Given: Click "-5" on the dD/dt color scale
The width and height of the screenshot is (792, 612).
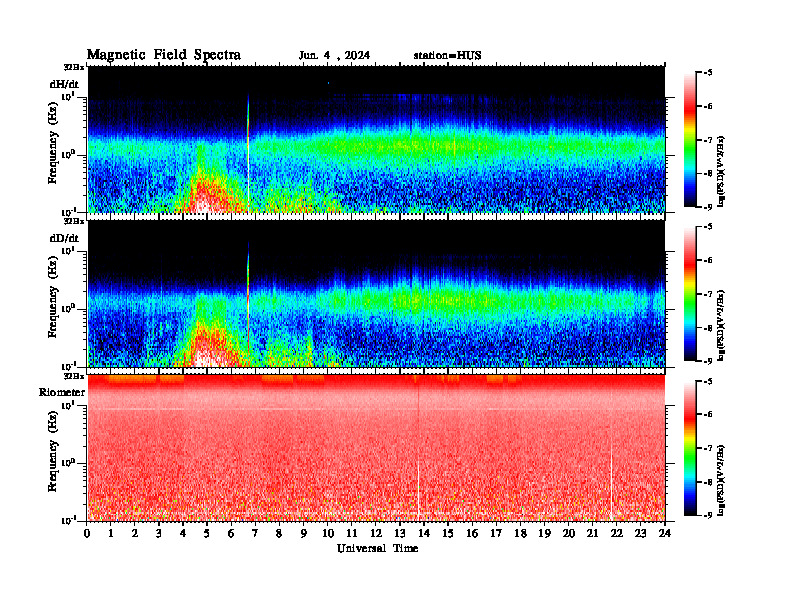Looking at the screenshot, I should coord(708,227).
